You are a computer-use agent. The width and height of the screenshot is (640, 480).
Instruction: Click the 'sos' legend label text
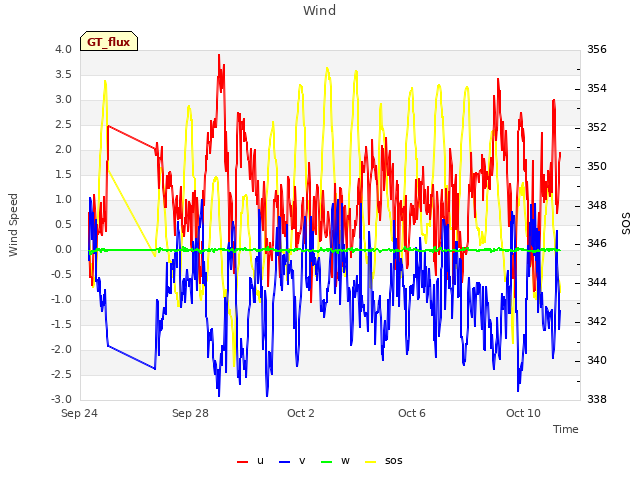point(393,461)
